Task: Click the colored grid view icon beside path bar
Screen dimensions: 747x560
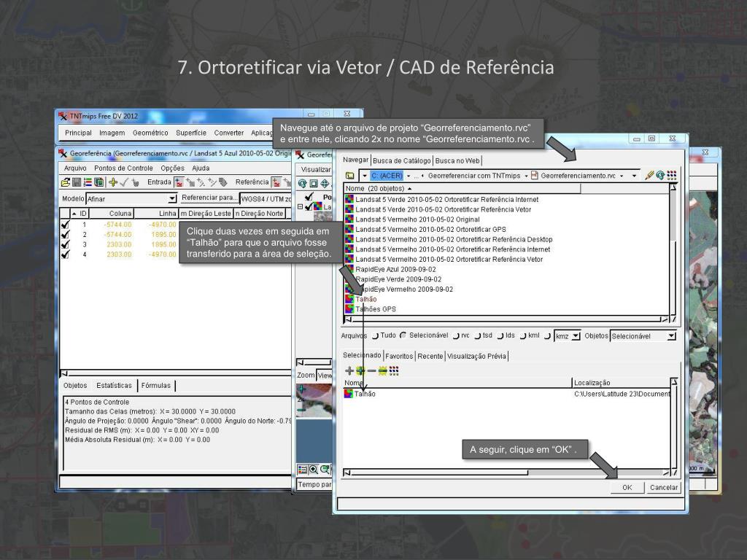Action: (671, 175)
